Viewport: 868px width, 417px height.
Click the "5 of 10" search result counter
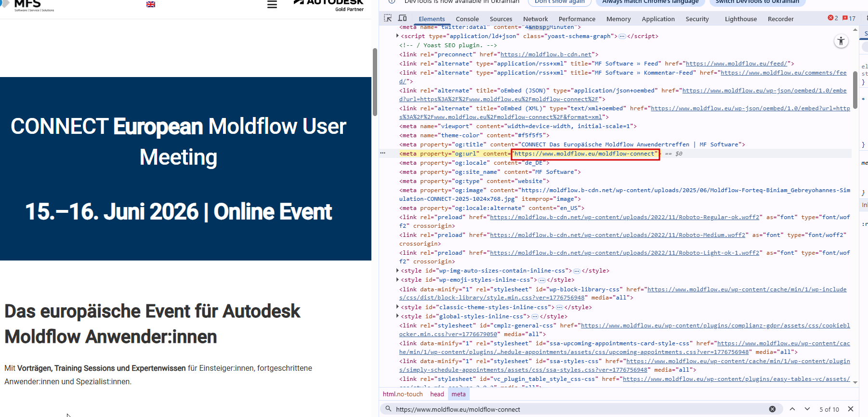[x=829, y=409]
